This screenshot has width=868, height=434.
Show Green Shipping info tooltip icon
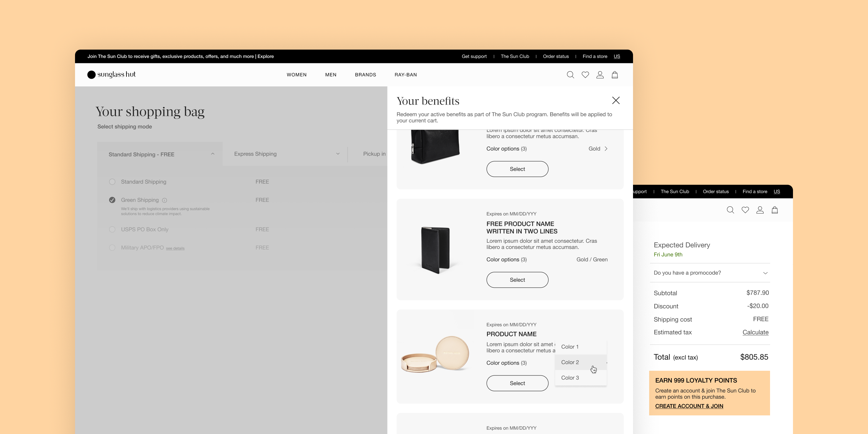click(x=164, y=200)
